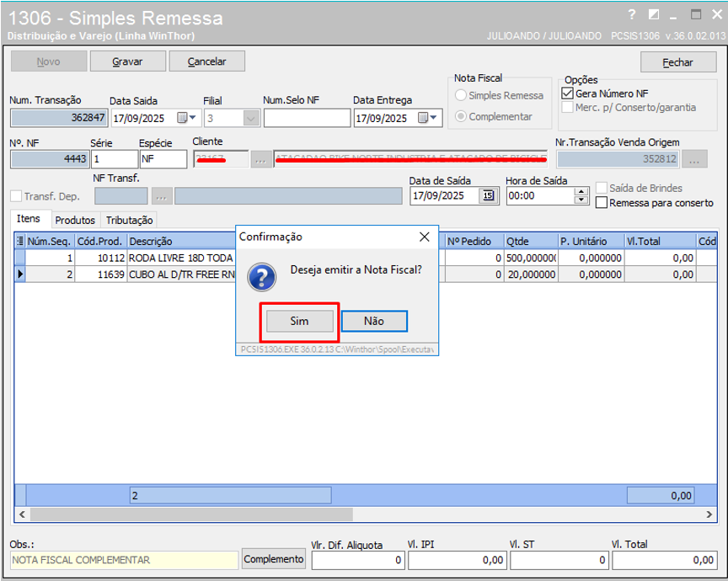The height and width of the screenshot is (581, 728).
Task: Enable Remessa para conserto checkbox
Action: (x=602, y=203)
